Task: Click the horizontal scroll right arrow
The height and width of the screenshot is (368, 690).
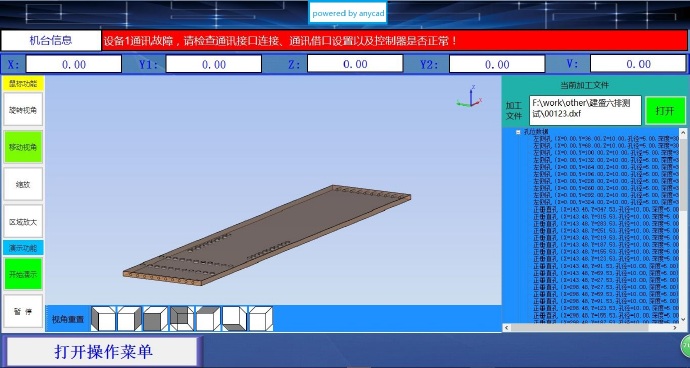Action: pyautogui.click(x=675, y=328)
